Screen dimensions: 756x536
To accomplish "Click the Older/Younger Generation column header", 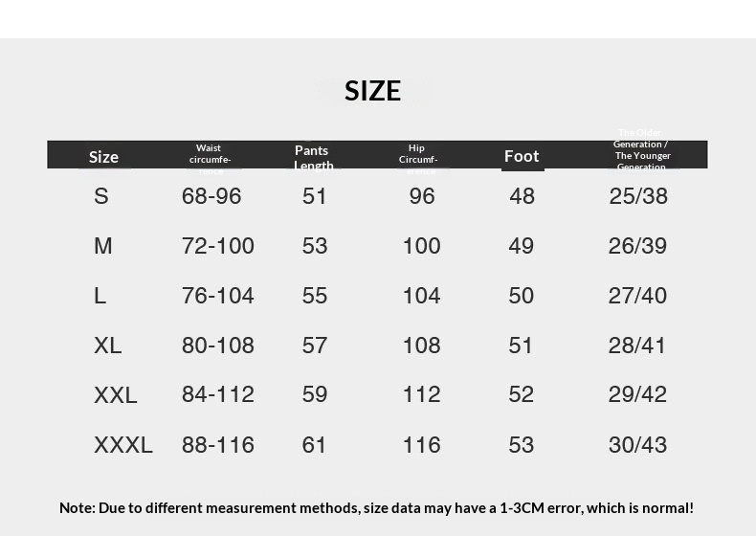I will pyautogui.click(x=641, y=150).
